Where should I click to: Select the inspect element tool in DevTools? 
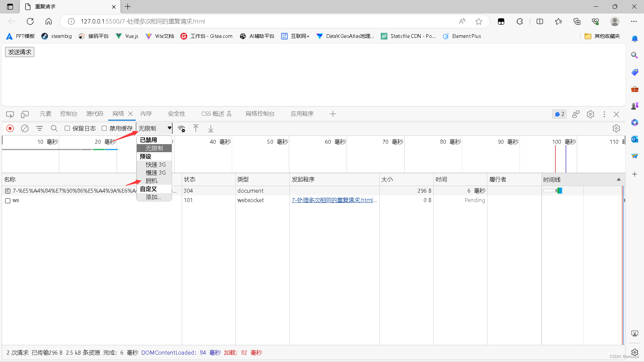pyautogui.click(x=10, y=114)
